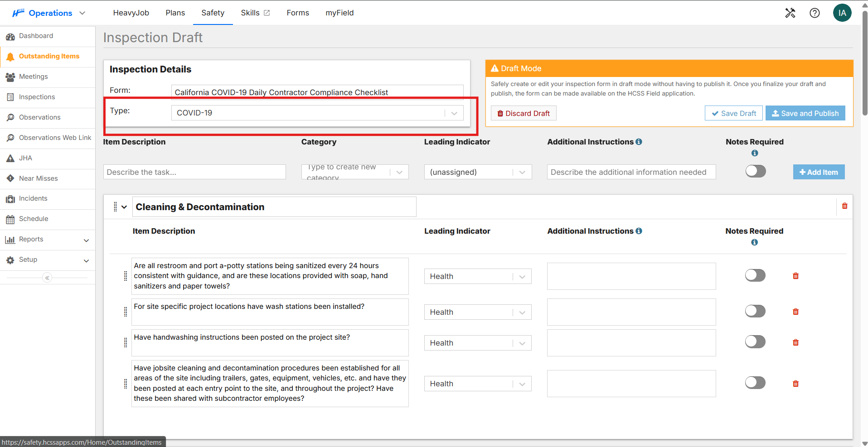Image resolution: width=868 pixels, height=447 pixels.
Task: Click the Save and Publish button
Action: click(805, 113)
